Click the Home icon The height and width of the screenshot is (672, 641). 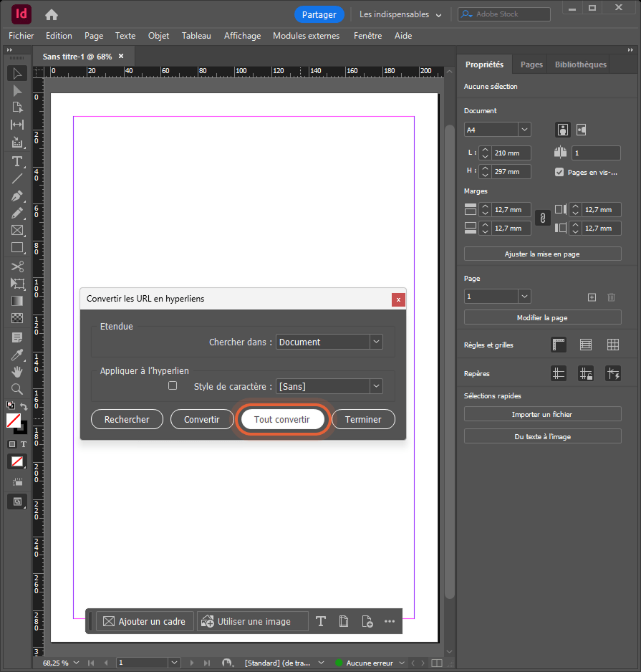[52, 15]
